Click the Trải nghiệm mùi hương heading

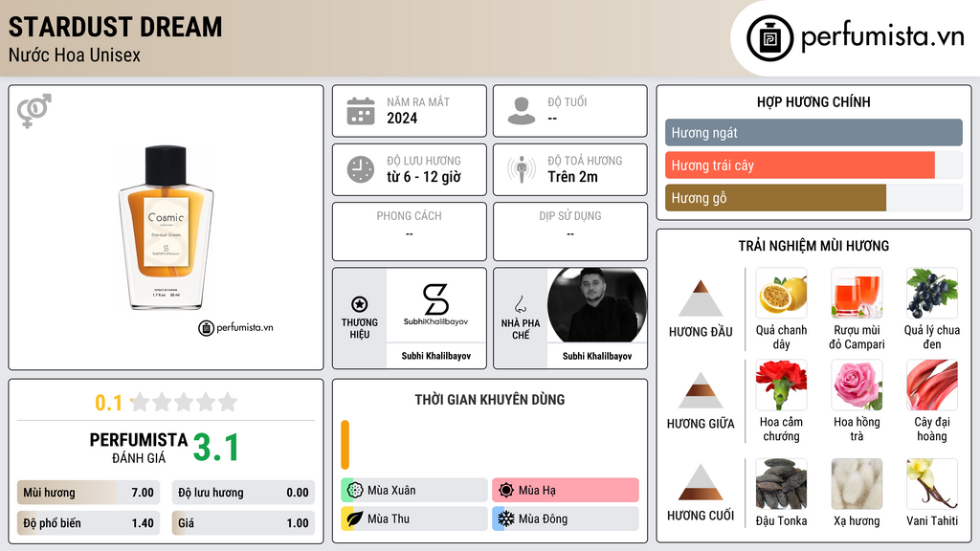813,246
